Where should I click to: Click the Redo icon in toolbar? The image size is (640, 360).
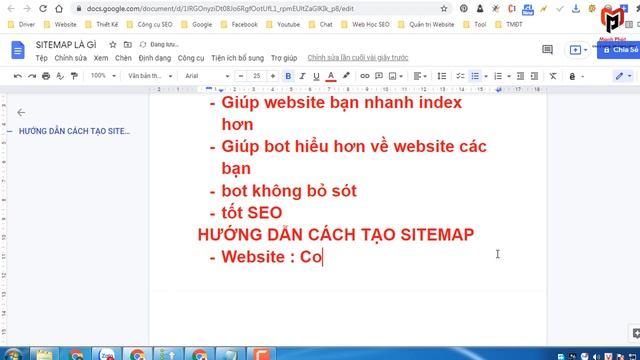coord(32,76)
